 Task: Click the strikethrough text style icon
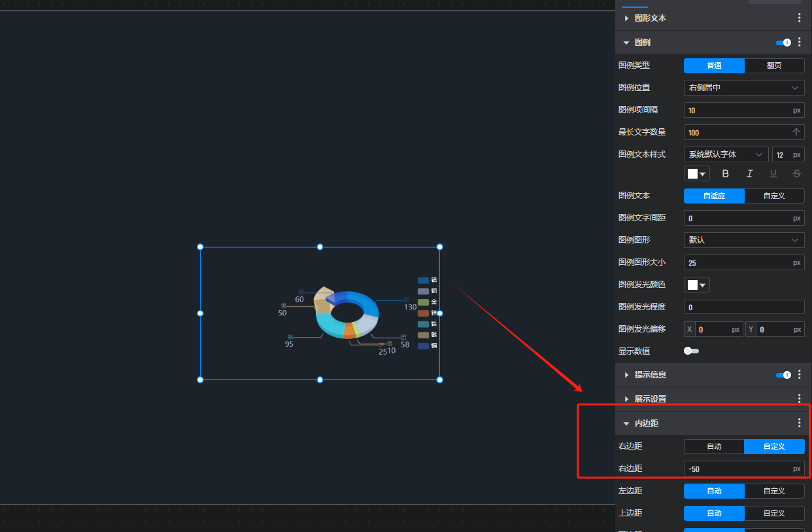pyautogui.click(x=796, y=173)
